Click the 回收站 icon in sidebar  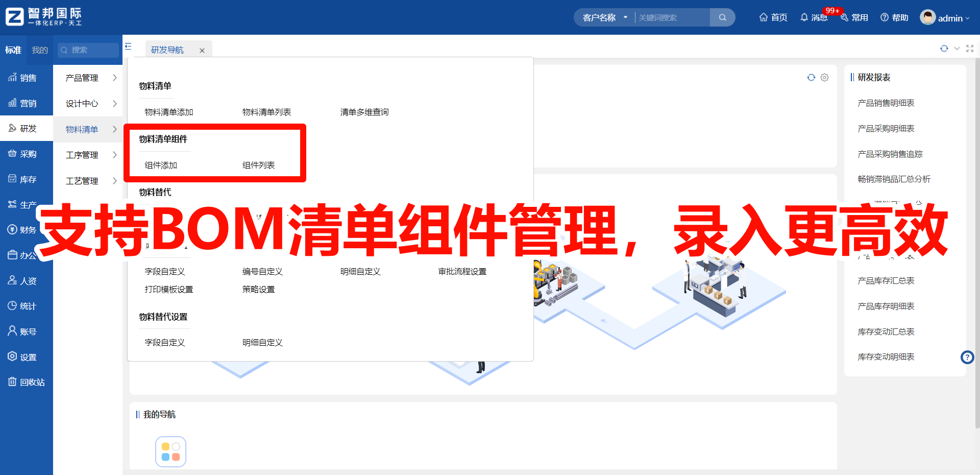(13, 382)
